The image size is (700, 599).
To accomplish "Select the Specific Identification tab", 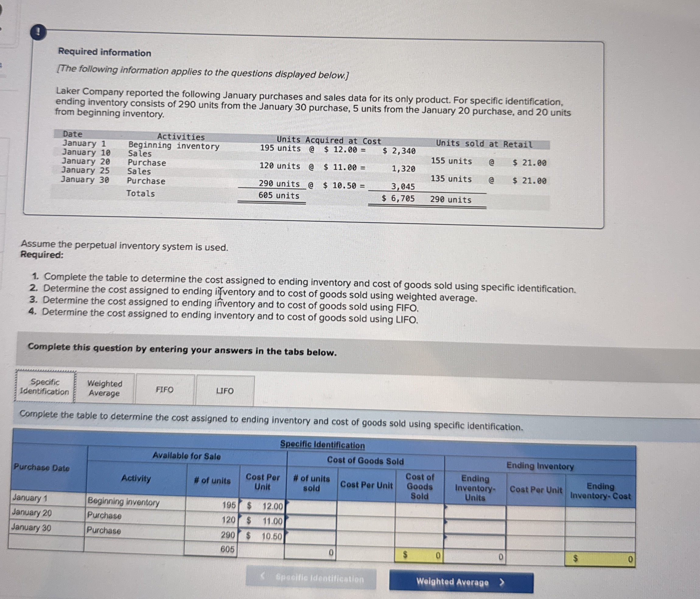I will 45,387.
